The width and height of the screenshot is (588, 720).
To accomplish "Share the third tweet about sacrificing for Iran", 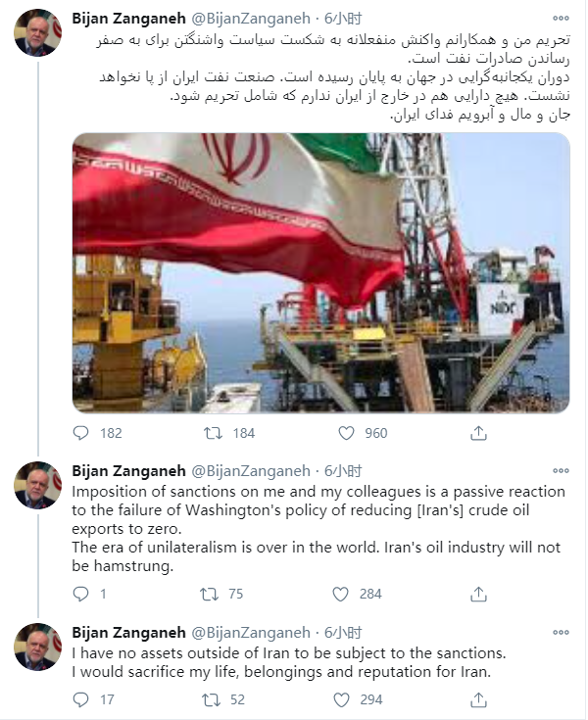I will pos(478,699).
